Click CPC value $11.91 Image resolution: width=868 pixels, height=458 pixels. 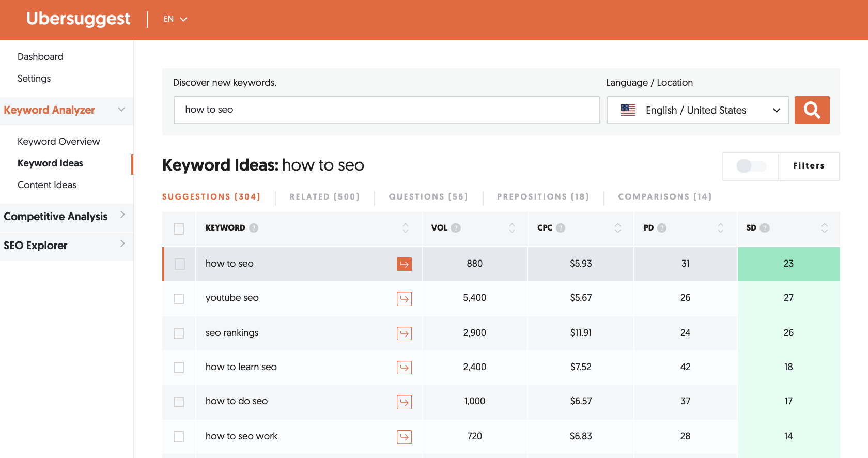coord(581,333)
